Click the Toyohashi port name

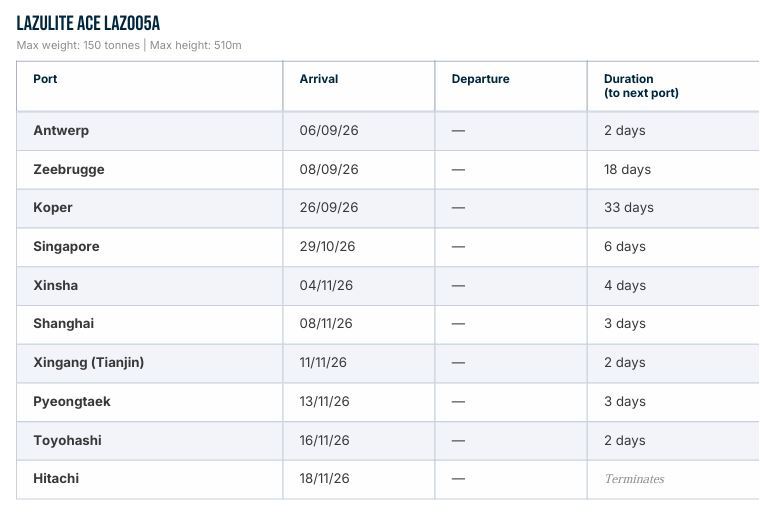(x=67, y=440)
